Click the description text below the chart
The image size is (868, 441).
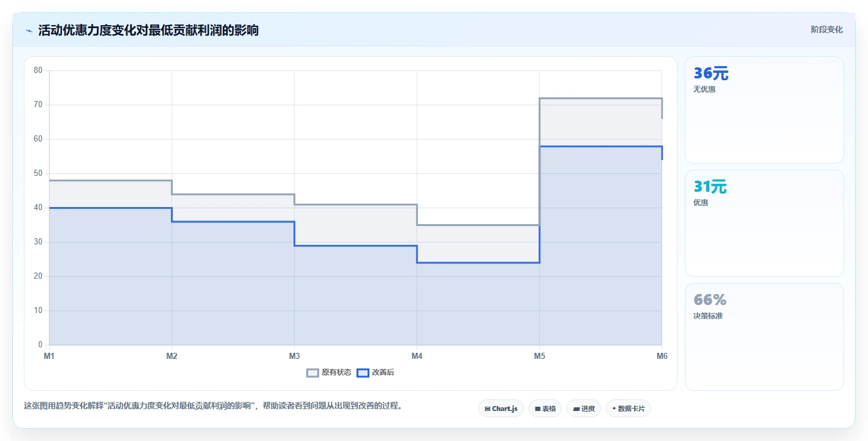pyautogui.click(x=213, y=405)
